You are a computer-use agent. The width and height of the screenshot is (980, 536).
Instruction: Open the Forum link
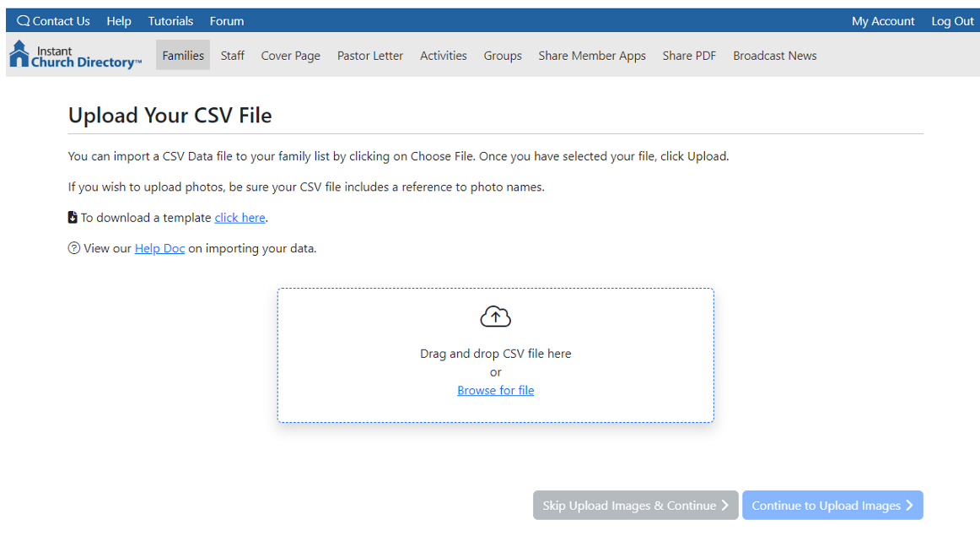click(227, 20)
